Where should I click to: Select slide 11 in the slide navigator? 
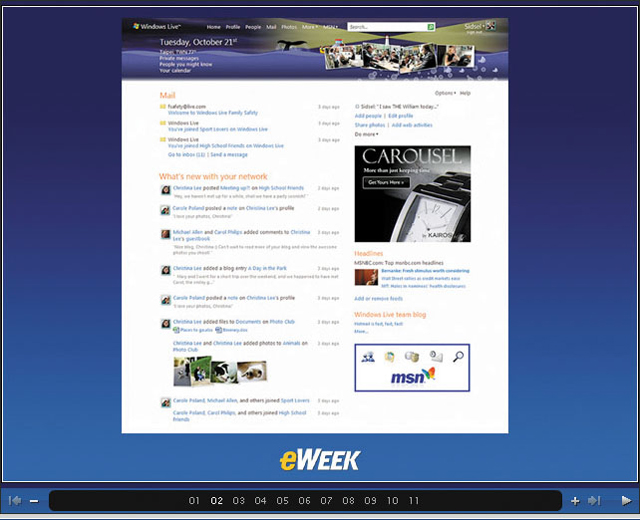point(414,500)
